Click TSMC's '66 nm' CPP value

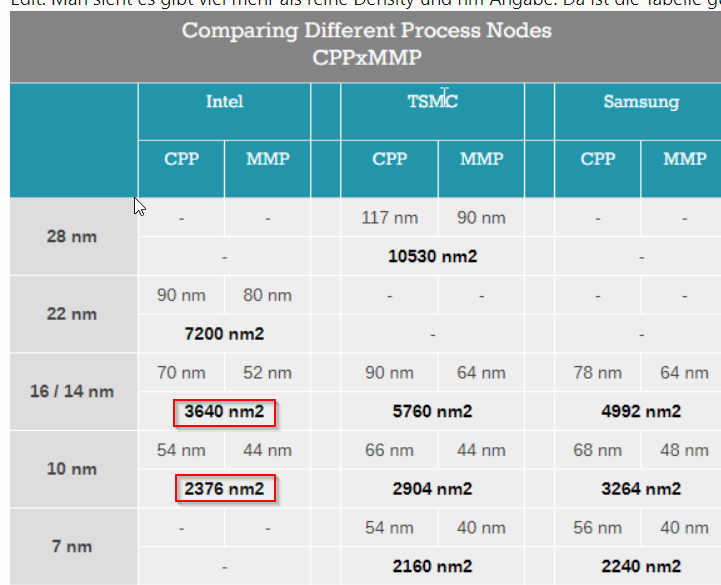point(389,450)
